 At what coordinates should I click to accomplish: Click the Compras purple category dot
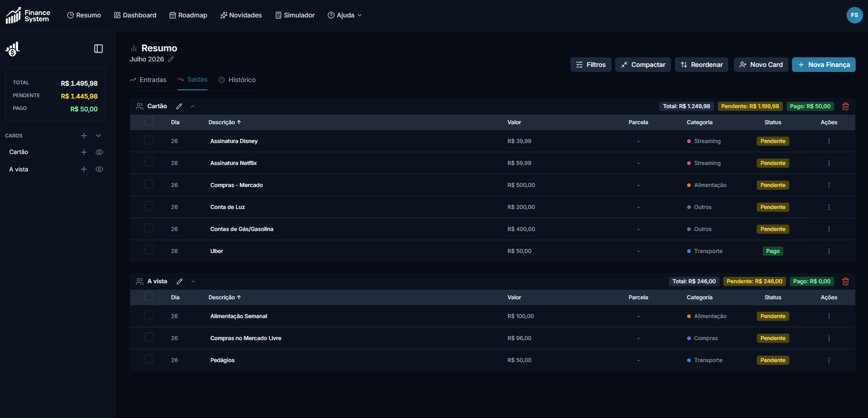[689, 338]
